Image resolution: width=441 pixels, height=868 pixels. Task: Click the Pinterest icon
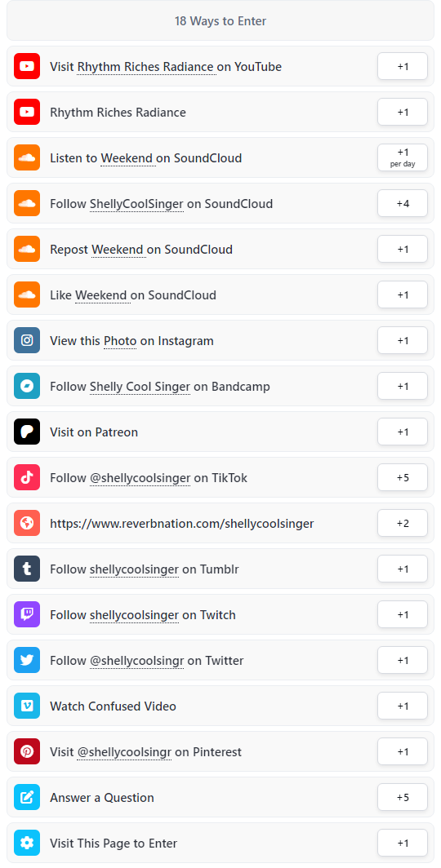(27, 751)
